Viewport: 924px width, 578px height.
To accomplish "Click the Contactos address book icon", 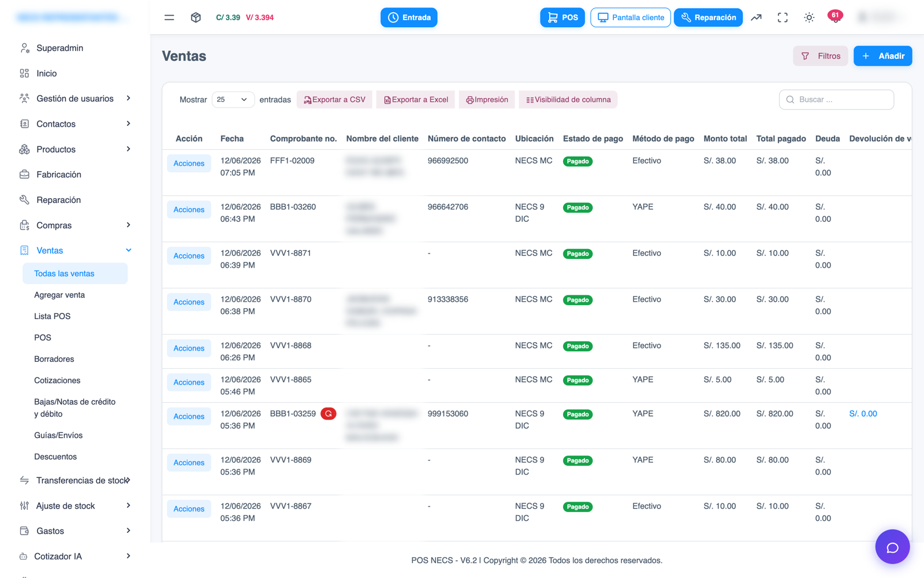I will pos(24,124).
